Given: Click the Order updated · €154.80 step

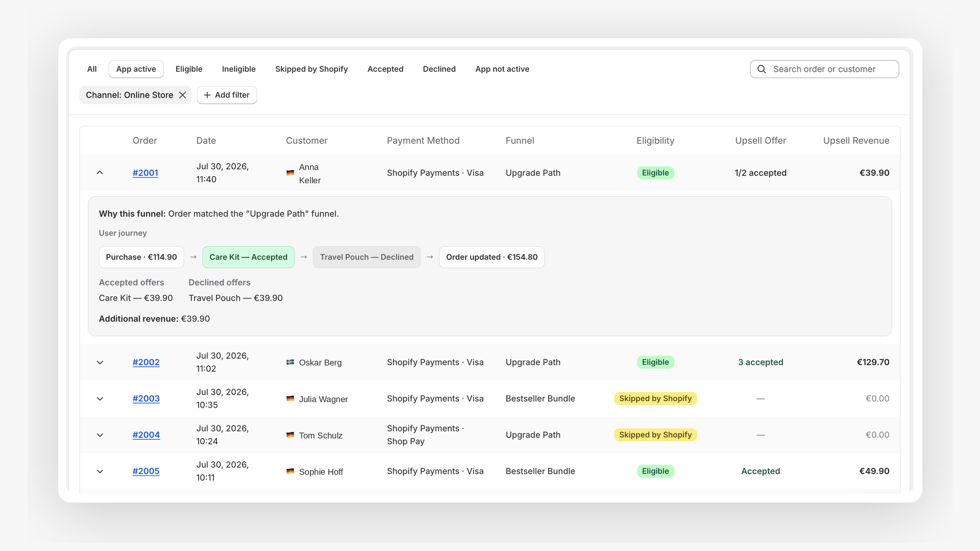Looking at the screenshot, I should (492, 257).
